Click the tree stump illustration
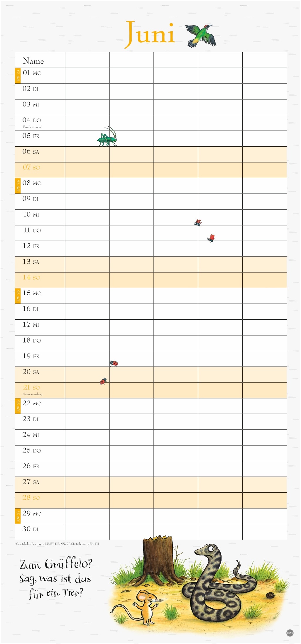The height and width of the screenshot is (644, 301). [x=158, y=560]
